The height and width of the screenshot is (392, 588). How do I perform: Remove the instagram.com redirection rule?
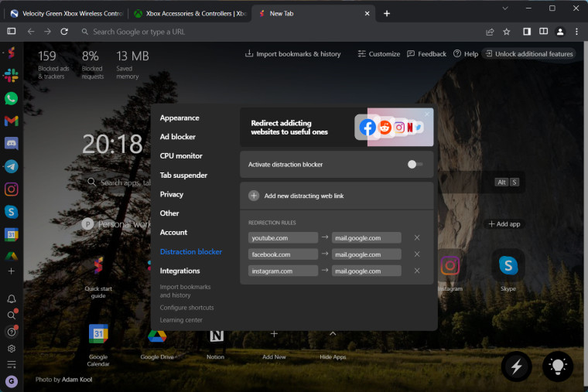click(417, 271)
